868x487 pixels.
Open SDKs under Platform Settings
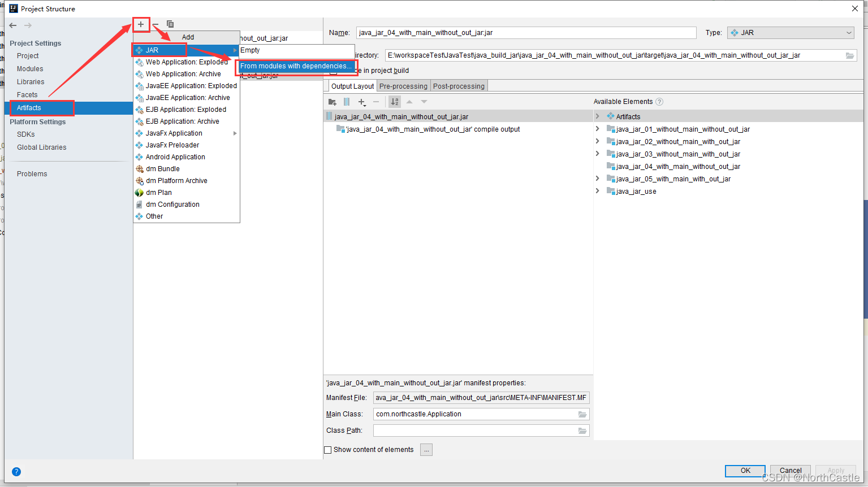pos(26,134)
